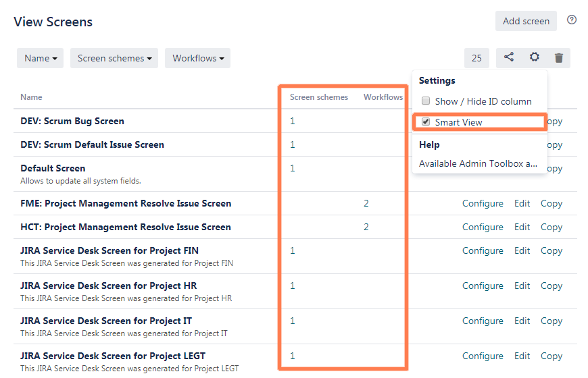
Task: Open the settings gear icon
Action: pyautogui.click(x=534, y=58)
